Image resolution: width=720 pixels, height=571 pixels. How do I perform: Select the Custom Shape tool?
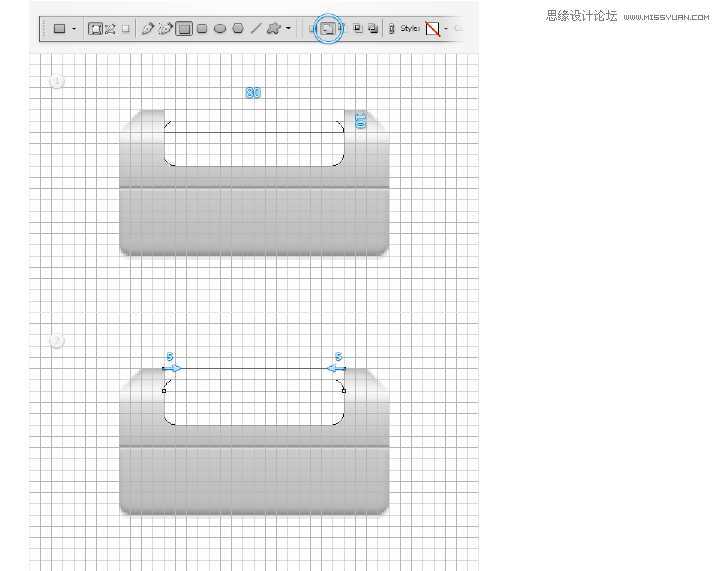[x=273, y=29]
